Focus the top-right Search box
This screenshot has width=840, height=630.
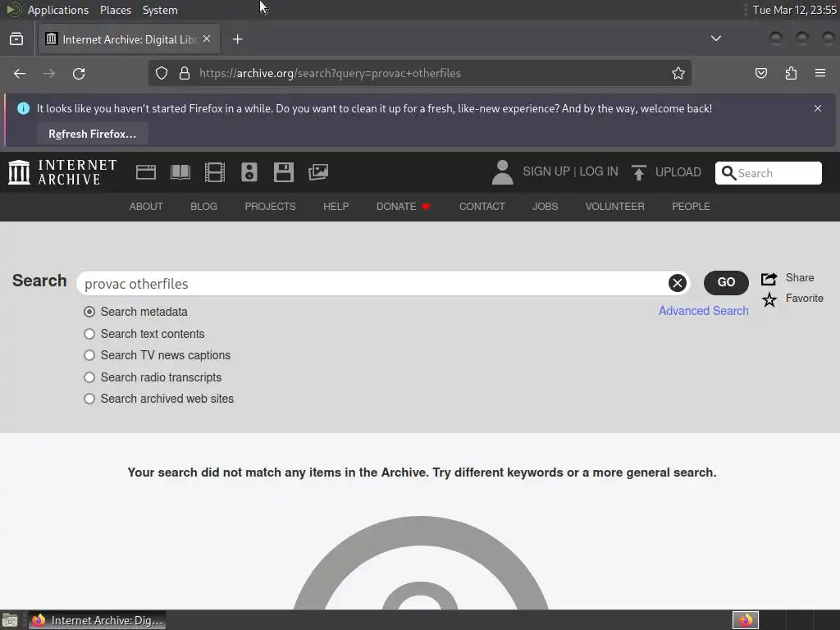(768, 173)
